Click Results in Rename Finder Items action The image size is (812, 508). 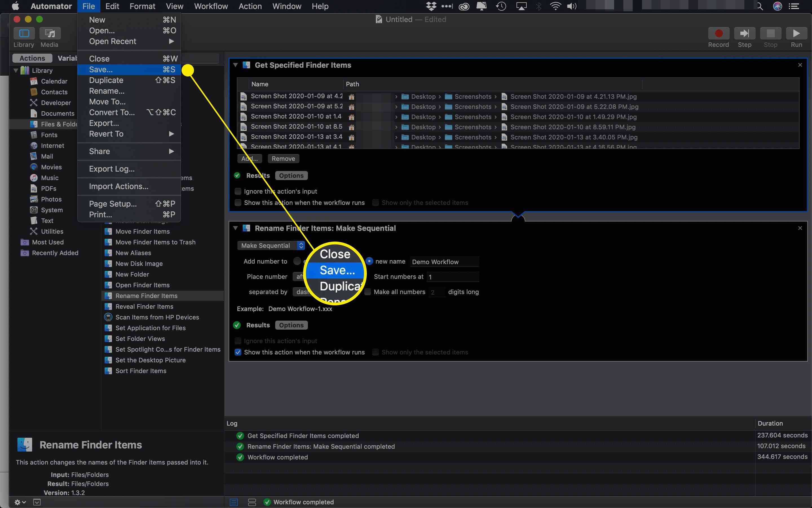(258, 325)
